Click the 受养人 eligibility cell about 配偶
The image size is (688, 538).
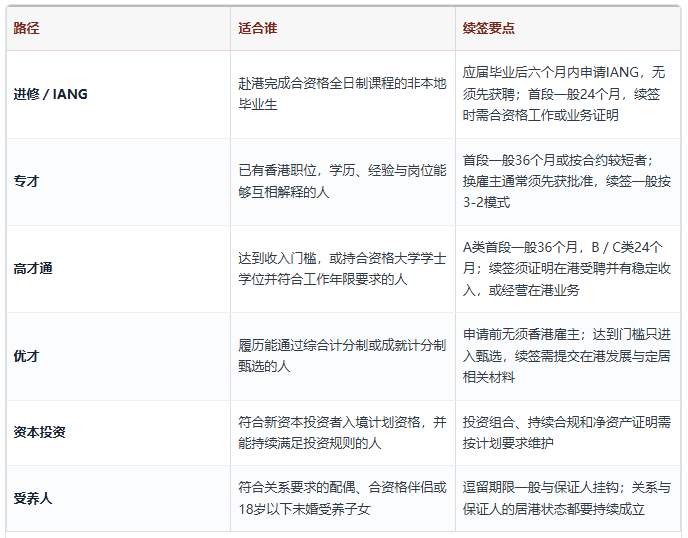click(x=342, y=499)
